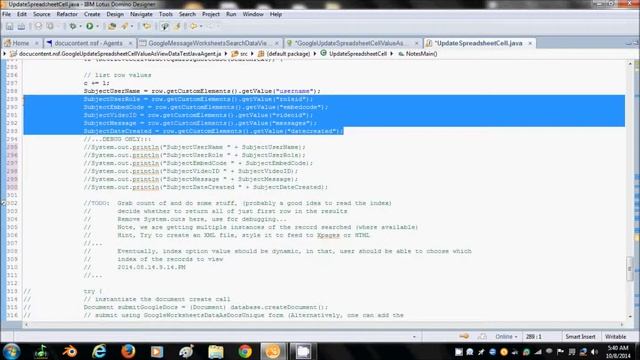
Task: Open the Project menu
Action: (211, 14)
